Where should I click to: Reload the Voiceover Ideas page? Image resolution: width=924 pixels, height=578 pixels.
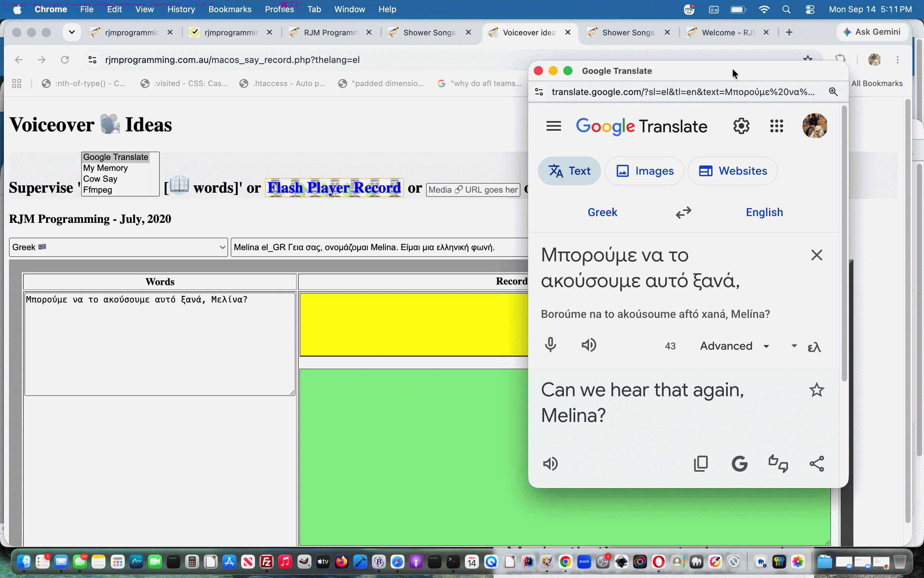coord(65,60)
